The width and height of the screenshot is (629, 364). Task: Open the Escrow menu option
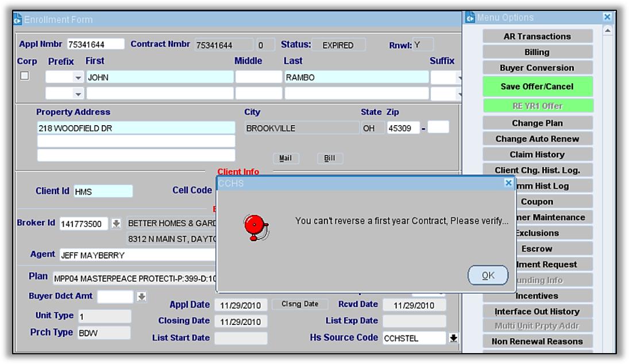(554, 249)
